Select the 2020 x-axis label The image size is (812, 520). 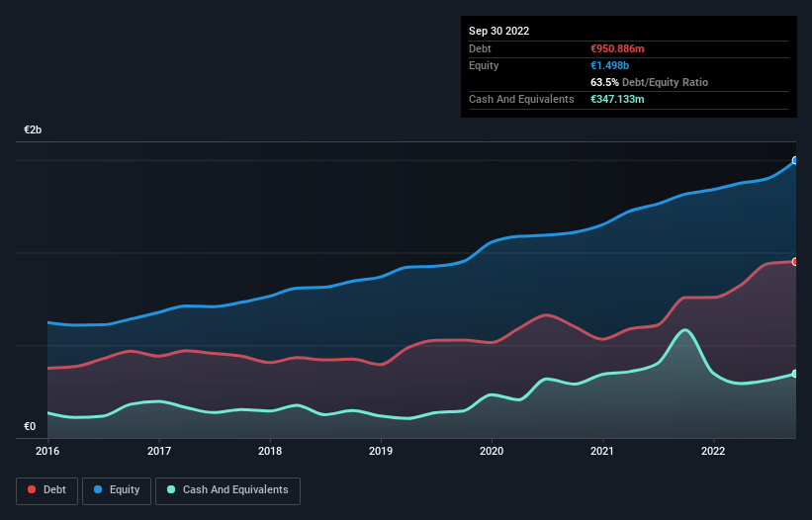[492, 451]
